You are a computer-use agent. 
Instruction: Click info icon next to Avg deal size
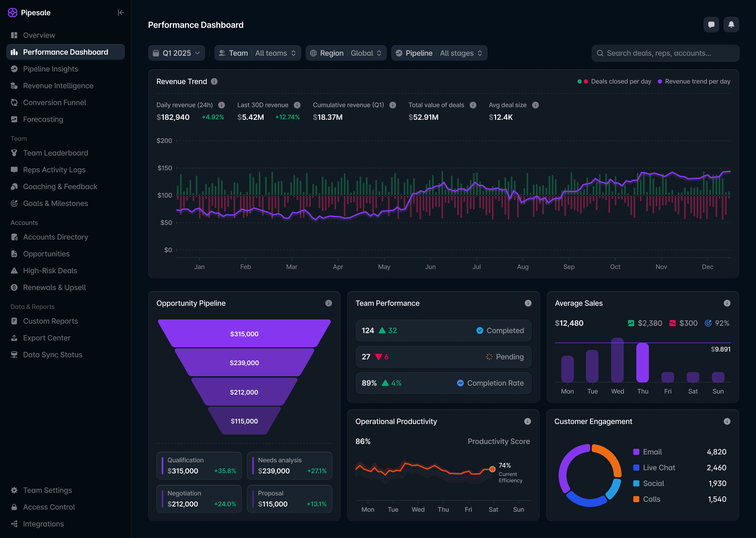[535, 105]
